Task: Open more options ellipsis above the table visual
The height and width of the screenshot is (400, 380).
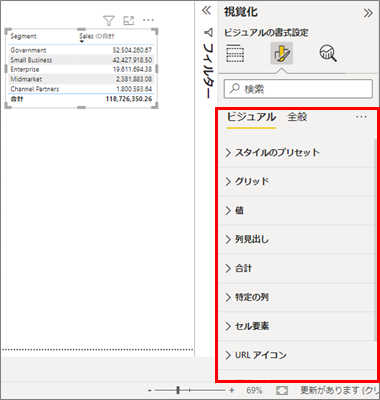Action: coord(148,20)
